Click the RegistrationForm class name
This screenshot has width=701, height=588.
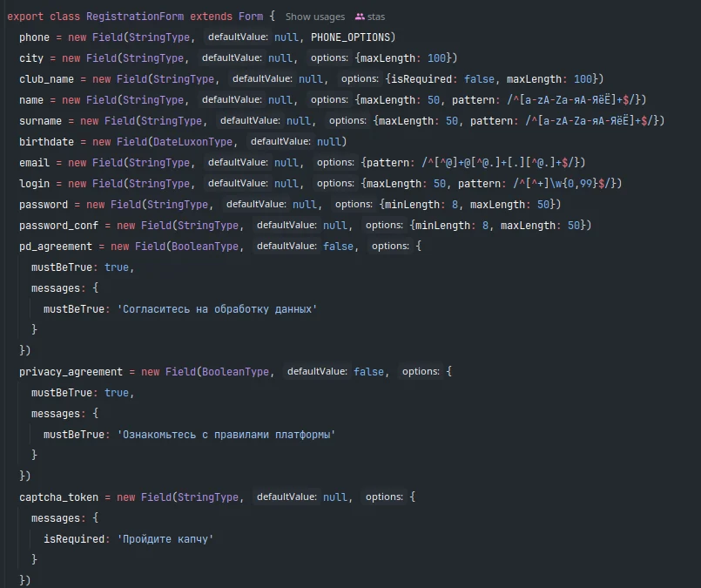click(x=135, y=17)
